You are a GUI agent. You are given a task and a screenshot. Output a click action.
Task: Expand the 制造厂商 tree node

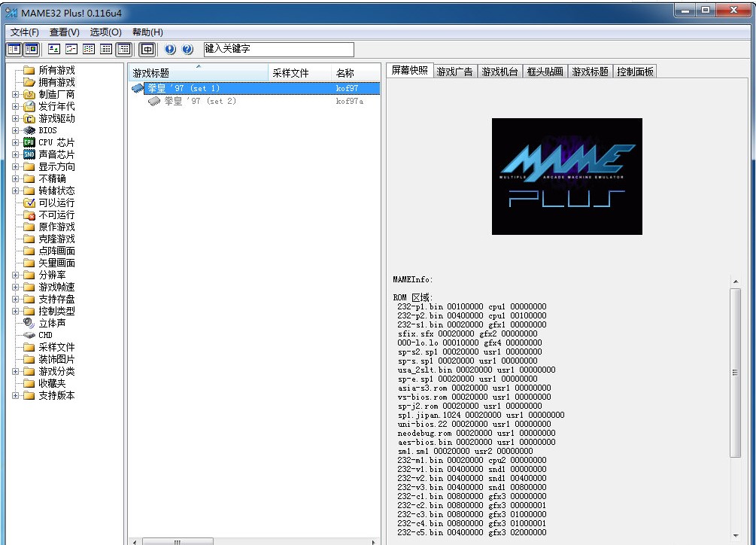tap(16, 95)
